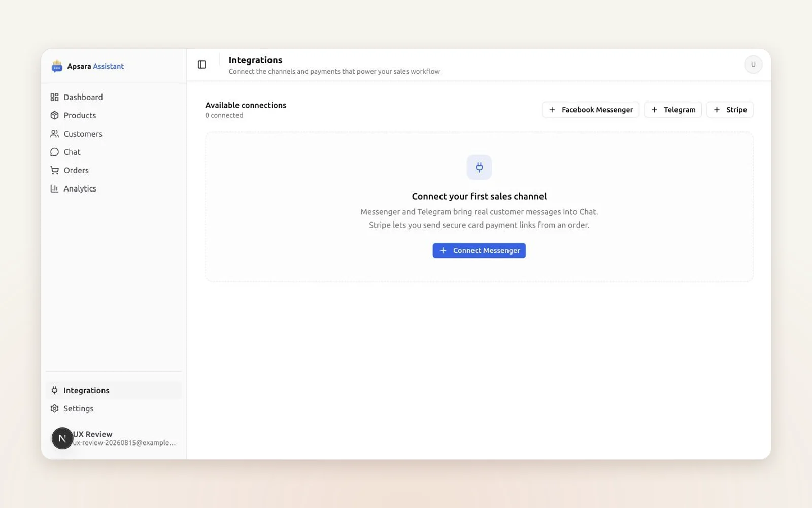Viewport: 812px width, 508px height.
Task: Open the user avatar U in header
Action: [x=753, y=65]
